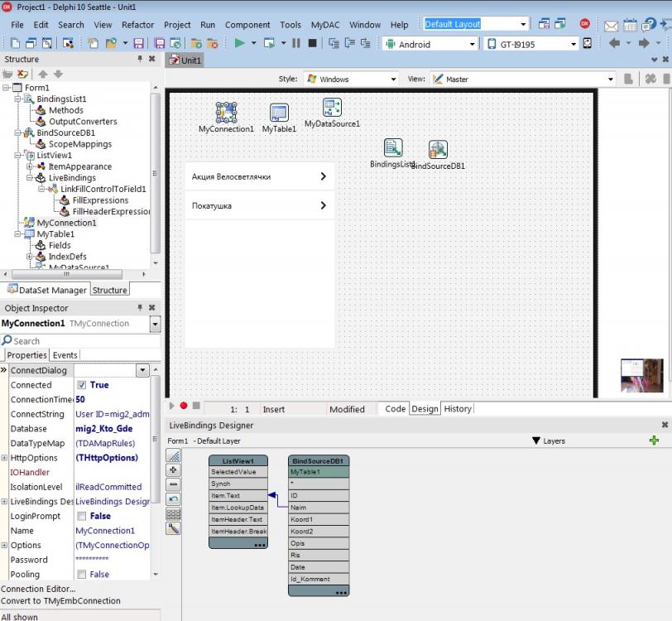Select MyConnection1 in the Structure tree
This screenshot has width=672, height=621.
point(66,223)
